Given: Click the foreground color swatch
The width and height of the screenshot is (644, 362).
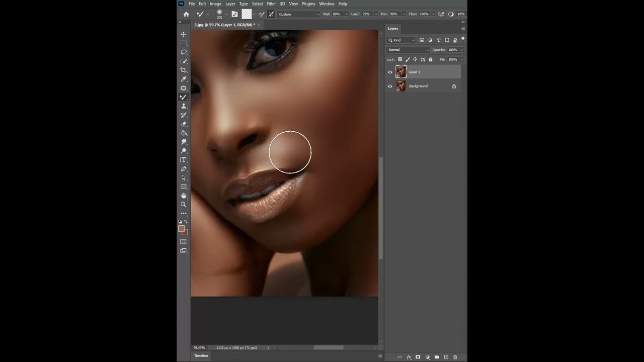Looking at the screenshot, I should [x=182, y=229].
